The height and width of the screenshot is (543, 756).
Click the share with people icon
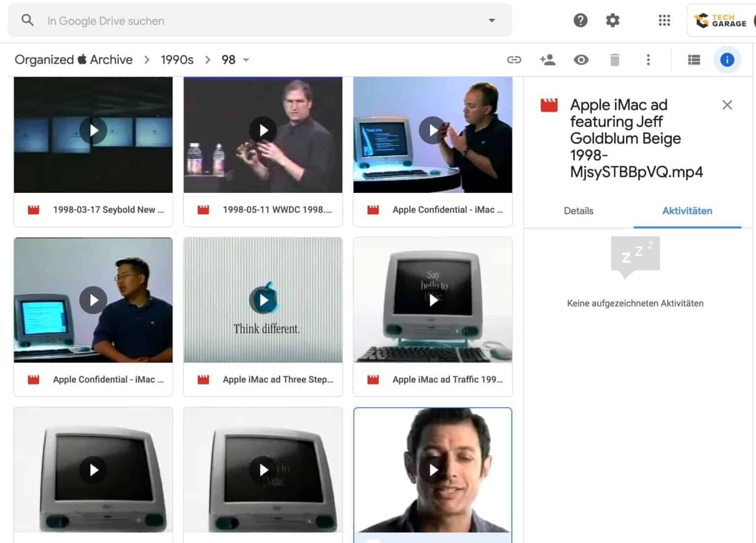[x=547, y=60]
